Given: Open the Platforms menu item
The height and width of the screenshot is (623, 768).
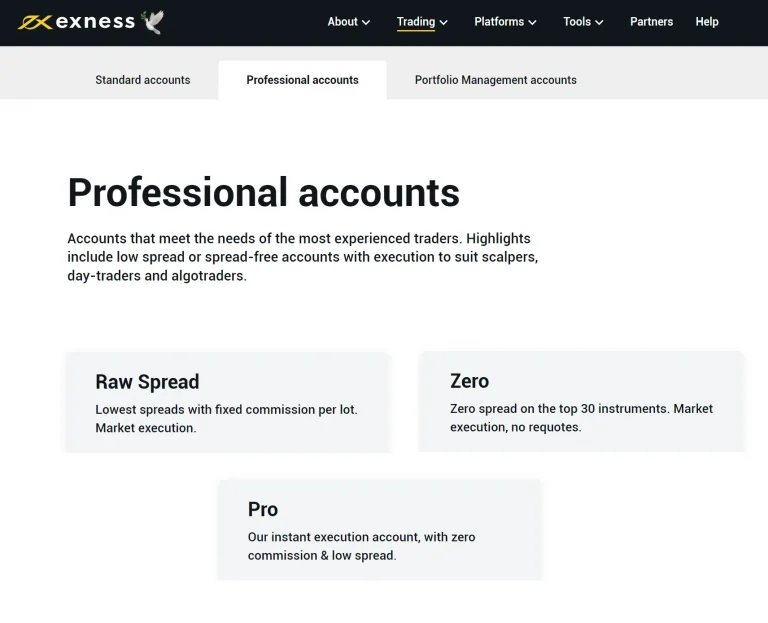Looking at the screenshot, I should point(499,22).
